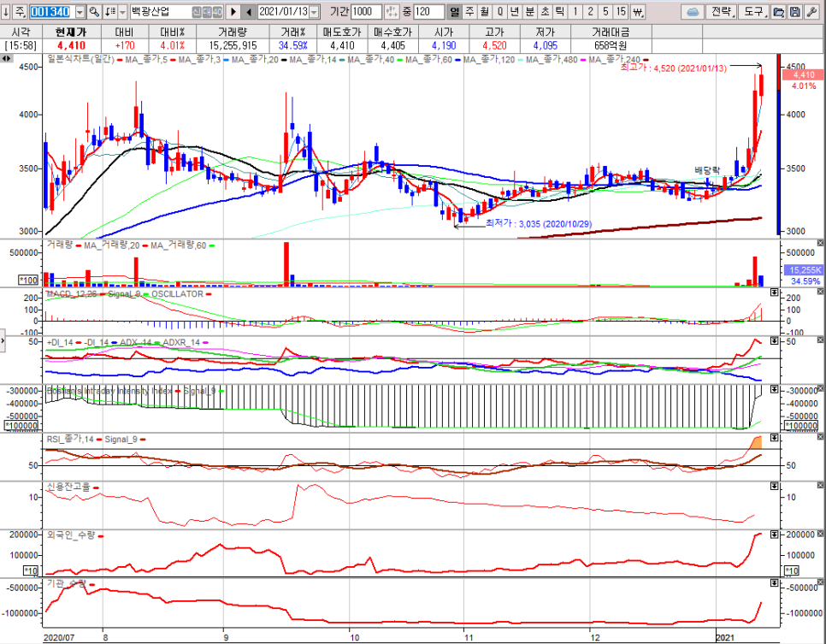The height and width of the screenshot is (644, 826).
Task: Open stock search with the magnifier icon
Action: coord(94,12)
